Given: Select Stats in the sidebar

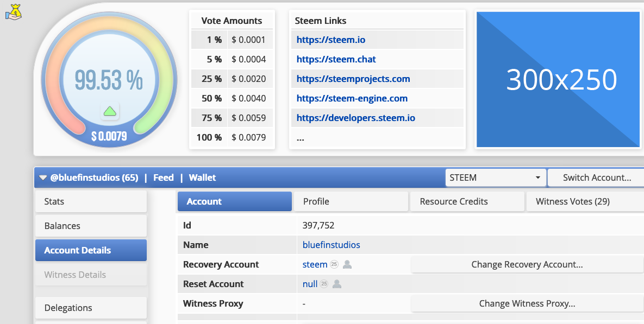Looking at the screenshot, I should (x=91, y=201).
